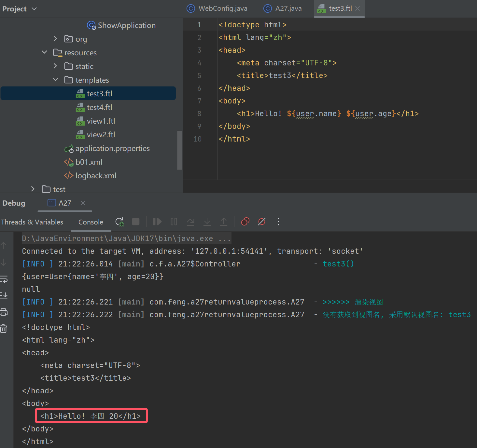477x448 pixels.
Task: Open the logback.xml file
Action: (x=90, y=176)
